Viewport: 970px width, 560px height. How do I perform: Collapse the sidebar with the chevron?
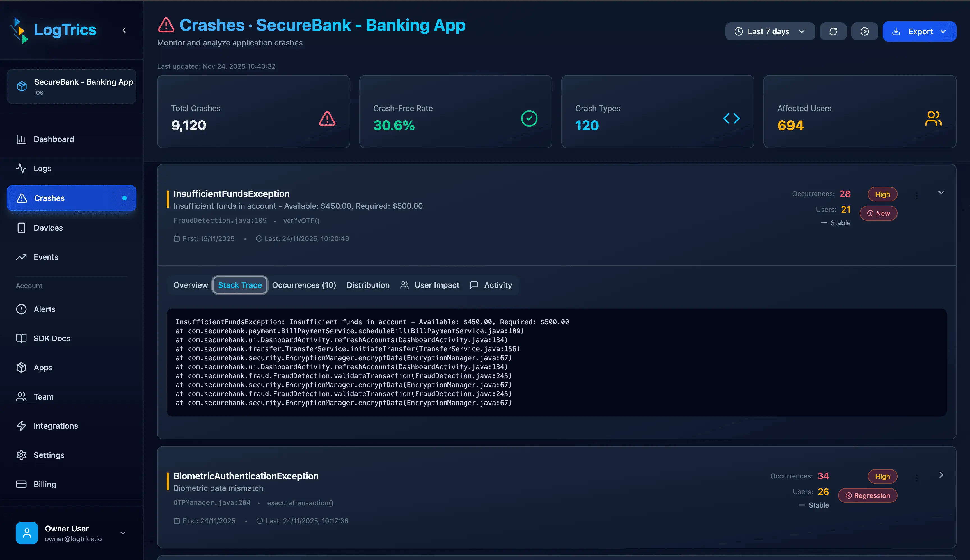124,30
